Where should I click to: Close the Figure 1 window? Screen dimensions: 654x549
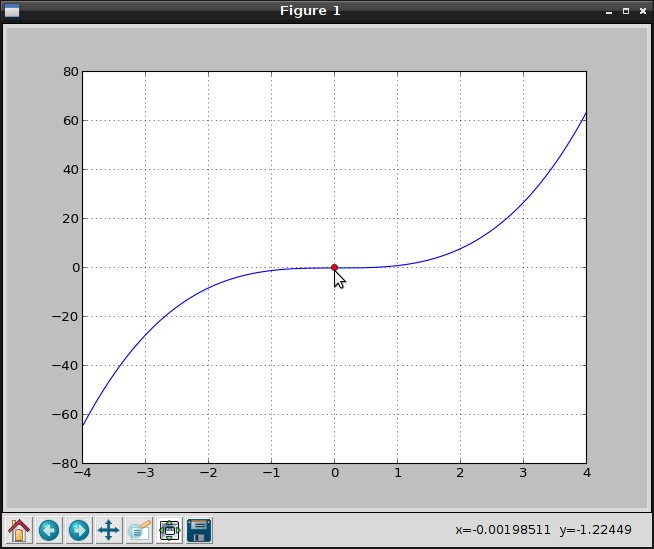pos(642,11)
